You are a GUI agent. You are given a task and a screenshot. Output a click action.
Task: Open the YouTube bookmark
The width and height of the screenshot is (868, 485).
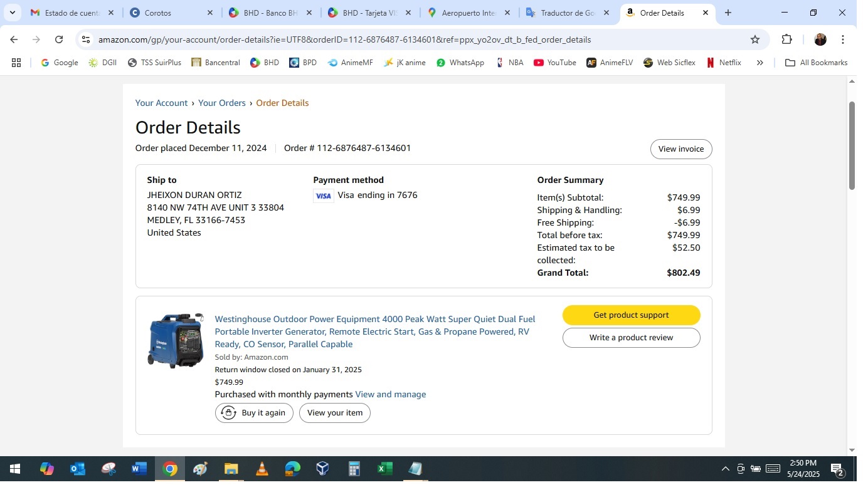tap(555, 63)
